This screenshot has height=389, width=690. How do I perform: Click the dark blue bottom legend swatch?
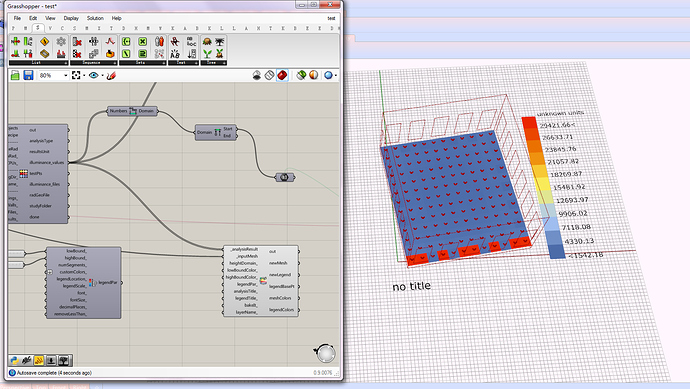pos(557,252)
